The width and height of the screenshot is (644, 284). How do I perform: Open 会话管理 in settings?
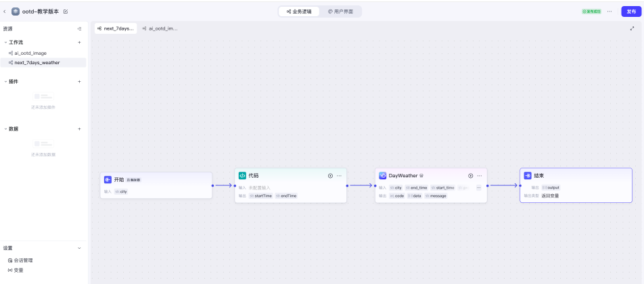coord(23,260)
